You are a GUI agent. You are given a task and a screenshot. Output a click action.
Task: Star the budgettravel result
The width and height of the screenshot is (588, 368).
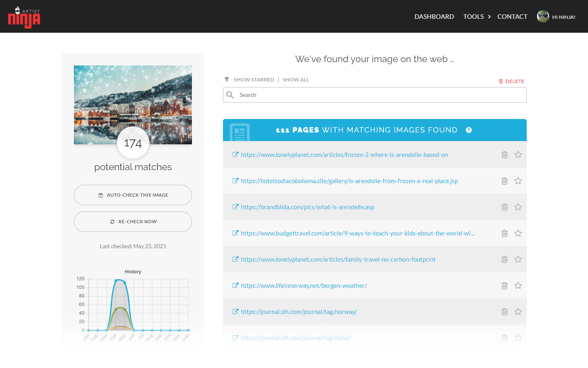click(x=518, y=233)
